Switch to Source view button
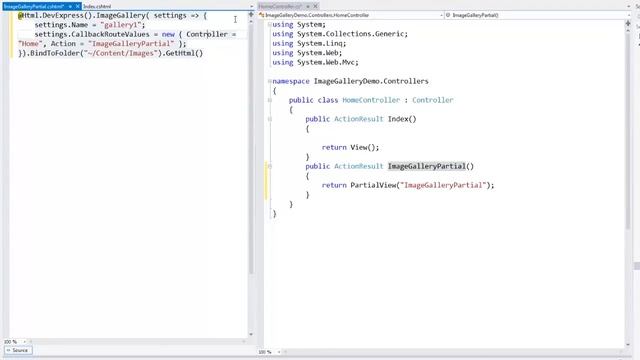 [18, 350]
